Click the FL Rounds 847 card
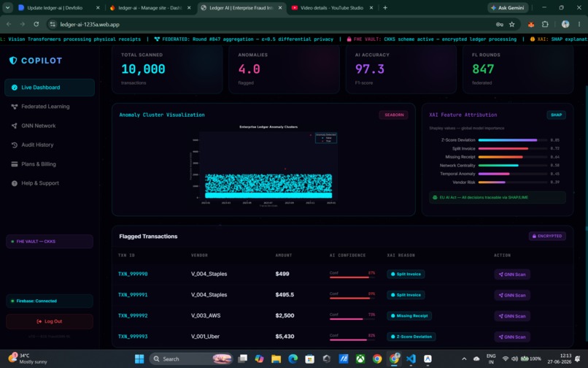The width and height of the screenshot is (588, 368). pyautogui.click(x=518, y=69)
